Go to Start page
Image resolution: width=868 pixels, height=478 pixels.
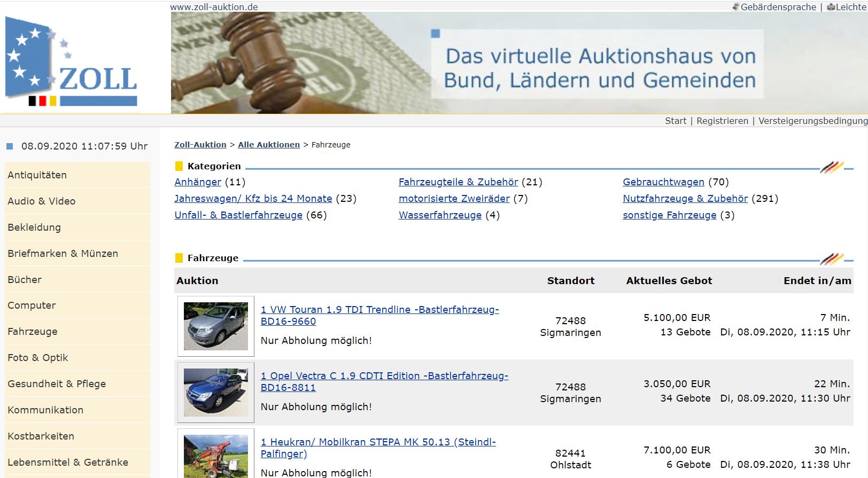(x=676, y=121)
